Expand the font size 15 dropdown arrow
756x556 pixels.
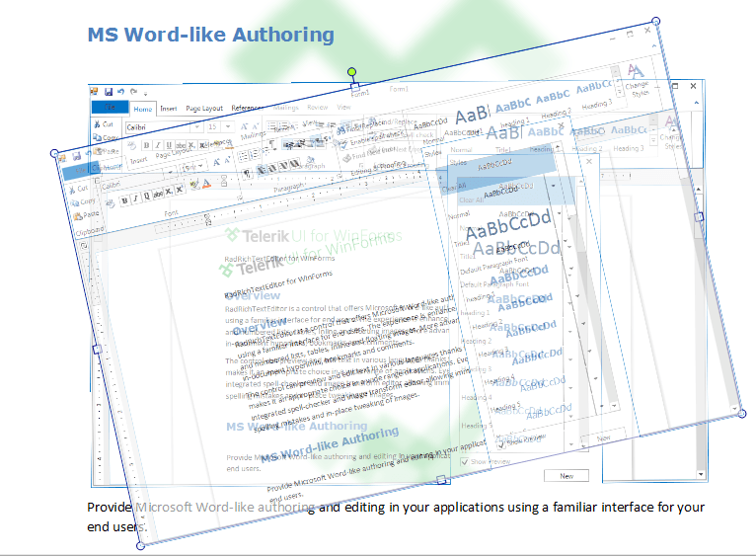[228, 127]
